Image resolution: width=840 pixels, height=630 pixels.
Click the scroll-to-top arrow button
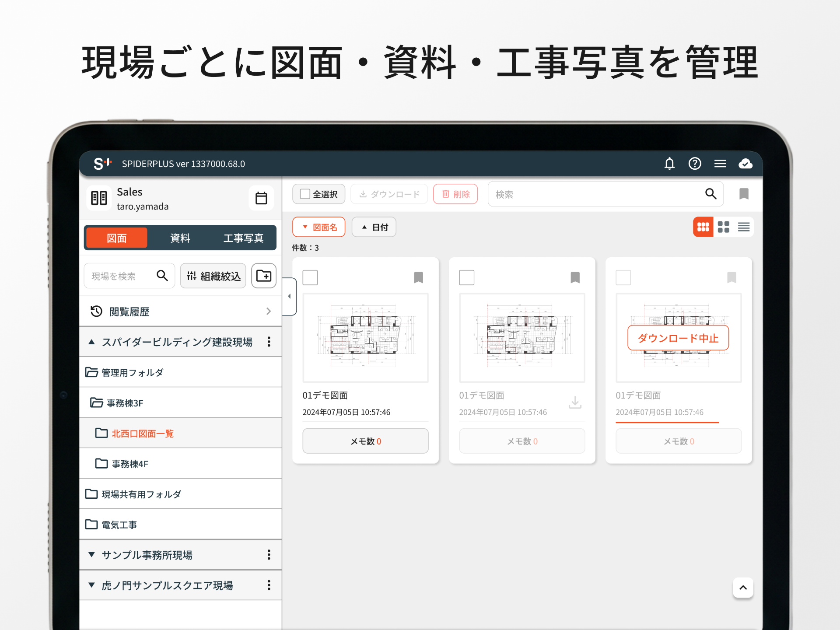[x=743, y=588]
